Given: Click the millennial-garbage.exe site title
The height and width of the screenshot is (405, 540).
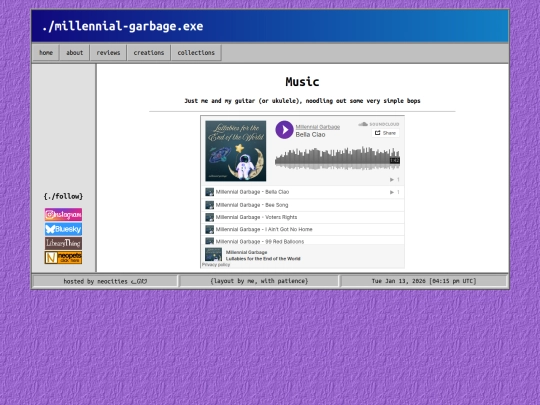Looking at the screenshot, I should [123, 27].
